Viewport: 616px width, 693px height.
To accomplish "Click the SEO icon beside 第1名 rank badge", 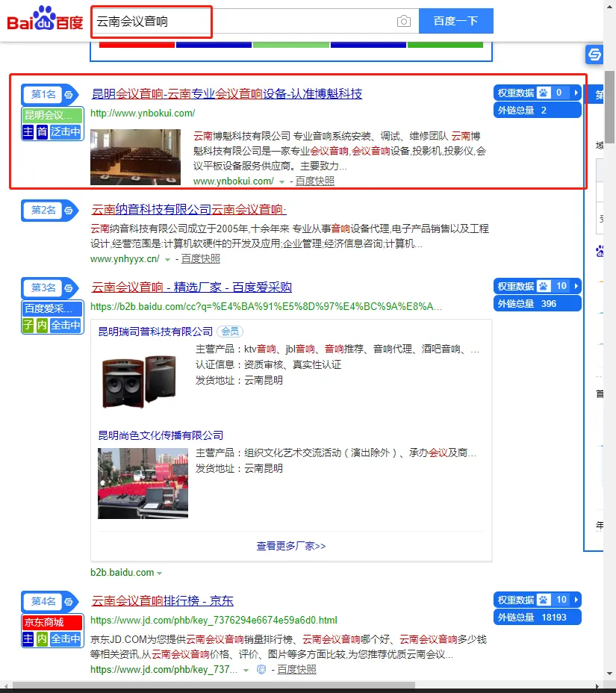I will (69, 94).
